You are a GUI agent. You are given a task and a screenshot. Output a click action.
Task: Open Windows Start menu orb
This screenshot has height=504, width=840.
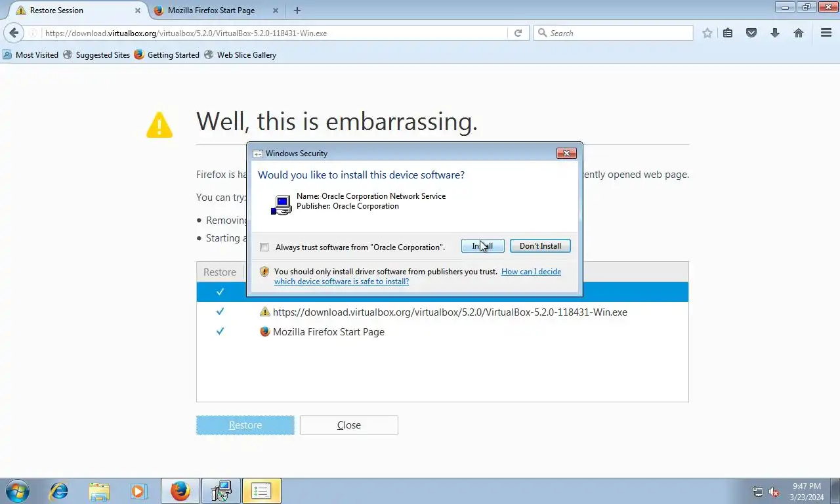click(18, 491)
